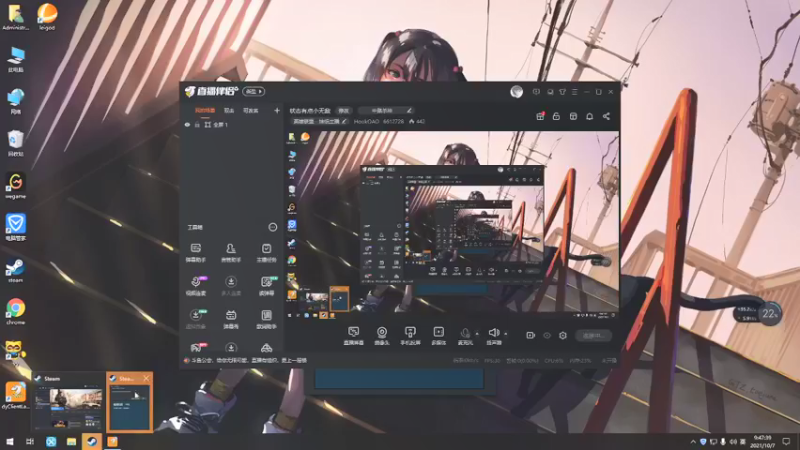Open the user avatar in the title bar
The height and width of the screenshot is (450, 800).
point(516,92)
